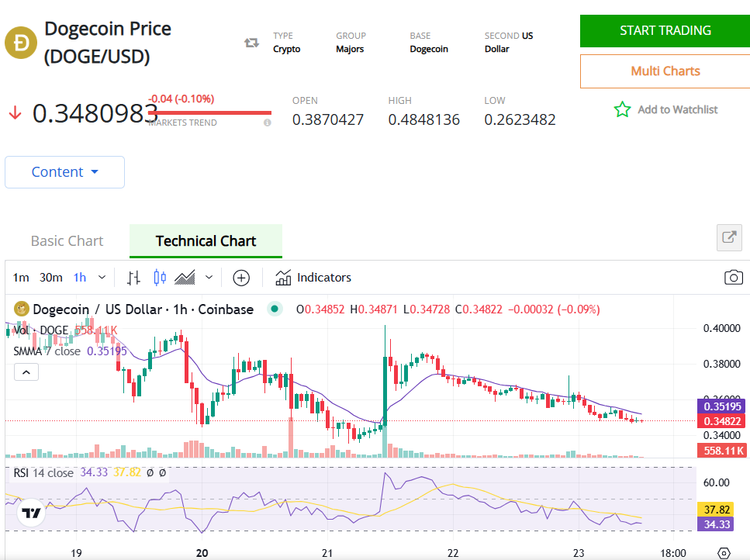Select the Candles chart style icon
750x560 pixels.
pyautogui.click(x=160, y=278)
